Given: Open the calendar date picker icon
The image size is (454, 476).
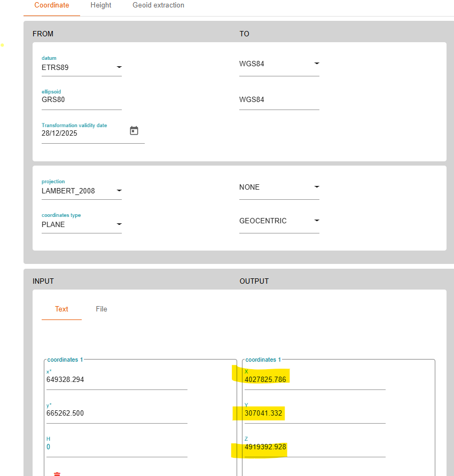Looking at the screenshot, I should pyautogui.click(x=134, y=131).
